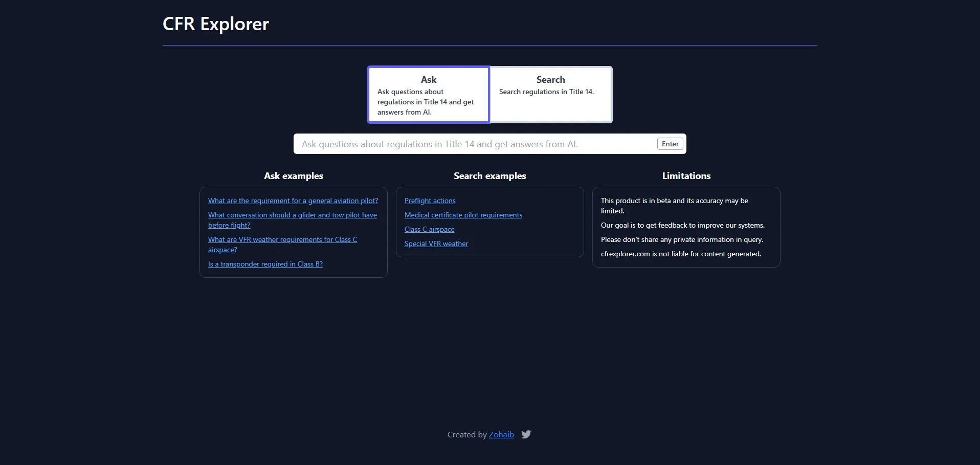Switch to the Search mode card
The image size is (980, 465).
click(x=550, y=95)
